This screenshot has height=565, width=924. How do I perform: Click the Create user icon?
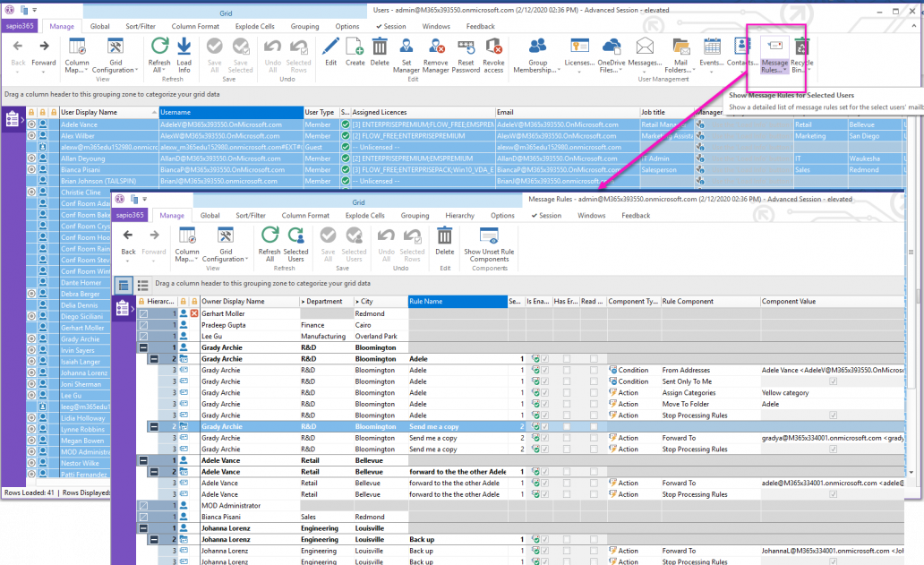pyautogui.click(x=355, y=47)
